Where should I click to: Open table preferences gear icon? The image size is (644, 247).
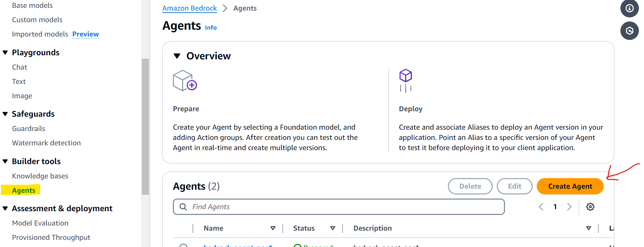click(x=590, y=207)
